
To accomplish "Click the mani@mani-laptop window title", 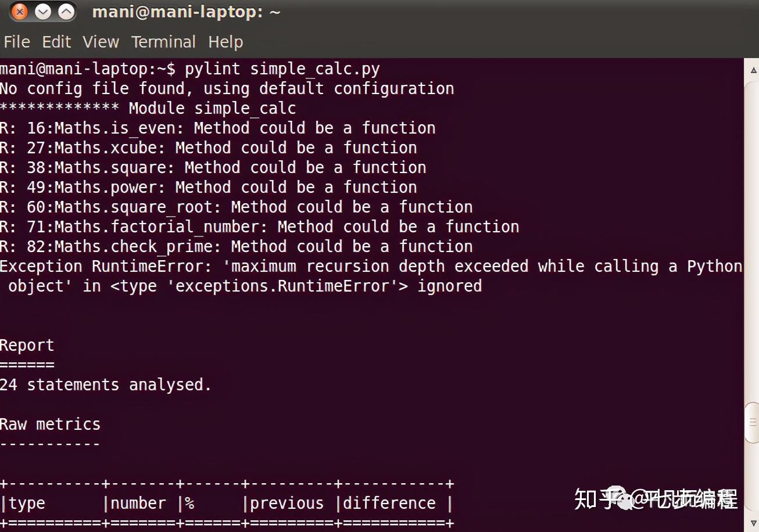I will tap(186, 12).
